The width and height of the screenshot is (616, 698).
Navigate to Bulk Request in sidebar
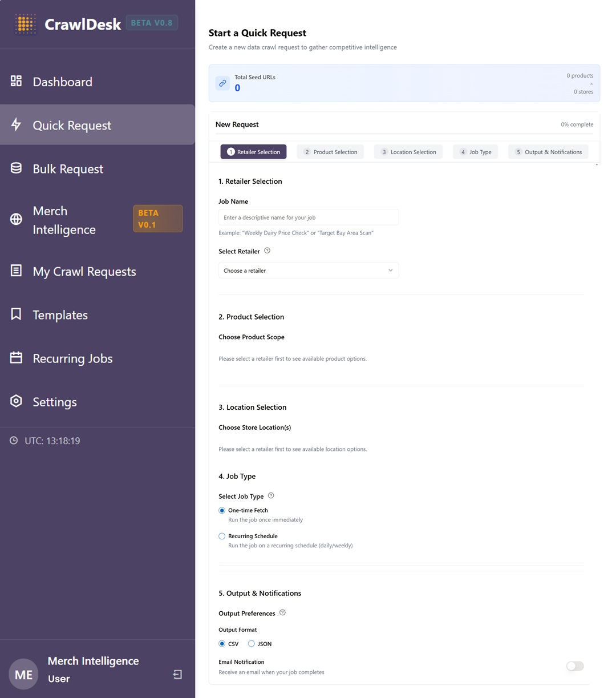click(x=68, y=169)
